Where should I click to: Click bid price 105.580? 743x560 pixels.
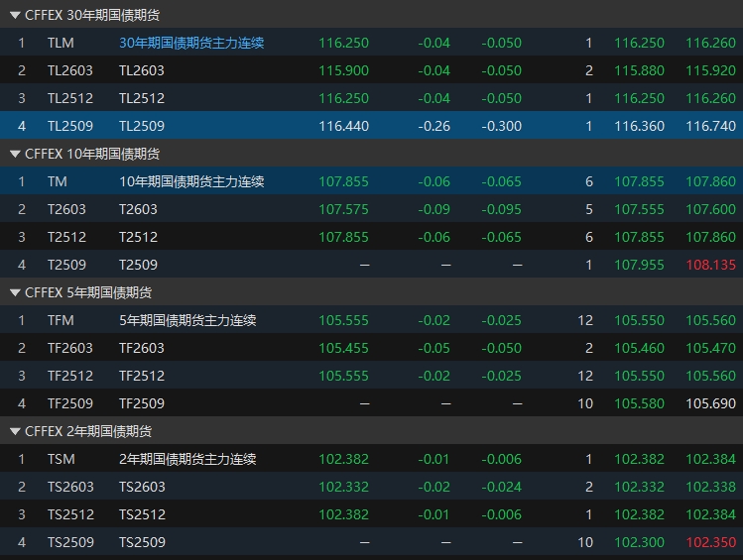pos(639,403)
